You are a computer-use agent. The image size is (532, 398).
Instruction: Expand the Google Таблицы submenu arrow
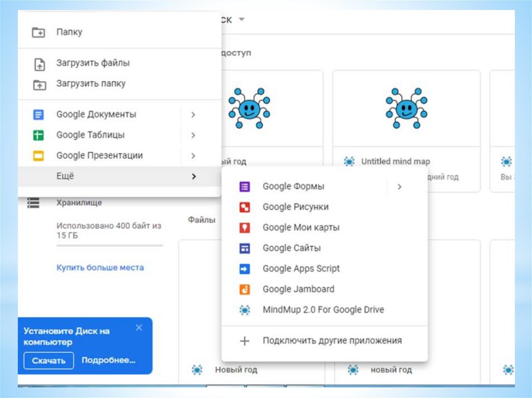point(193,135)
